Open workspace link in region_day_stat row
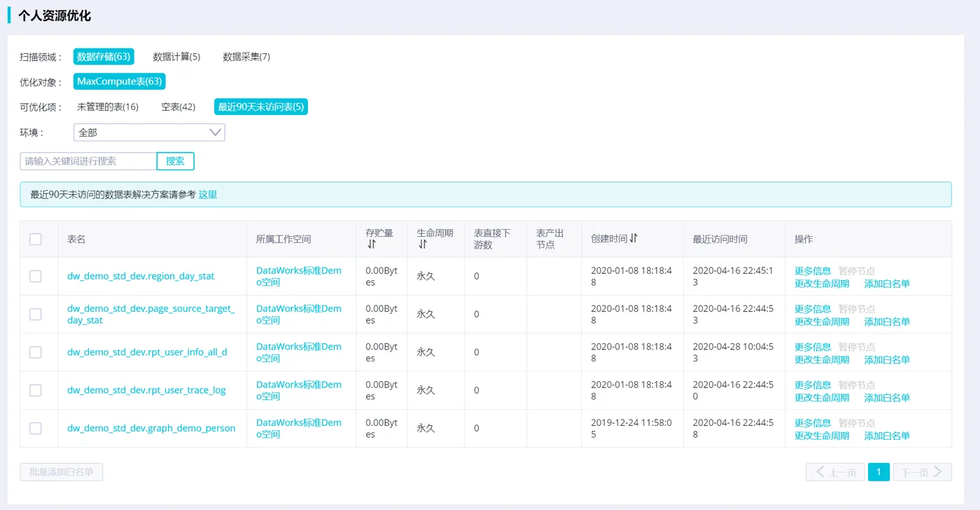 [x=299, y=276]
